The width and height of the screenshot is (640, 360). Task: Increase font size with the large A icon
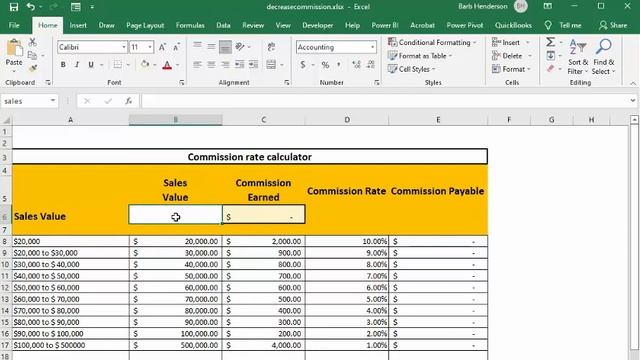(x=162, y=47)
